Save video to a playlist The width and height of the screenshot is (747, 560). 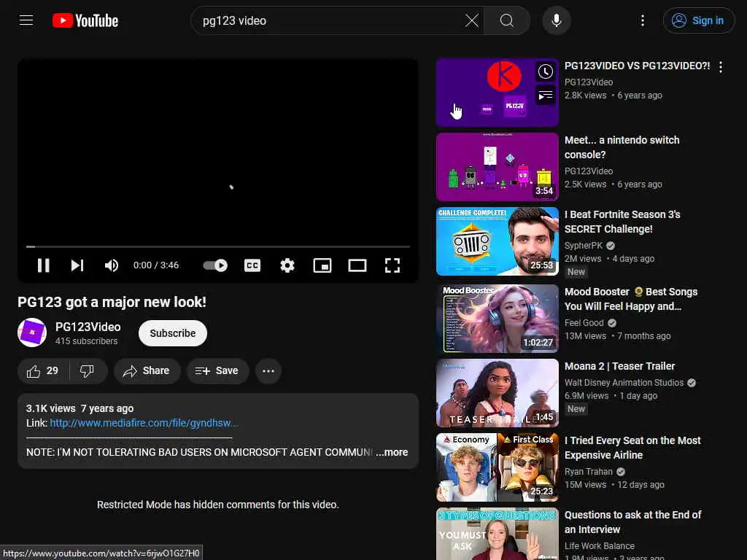(x=217, y=370)
